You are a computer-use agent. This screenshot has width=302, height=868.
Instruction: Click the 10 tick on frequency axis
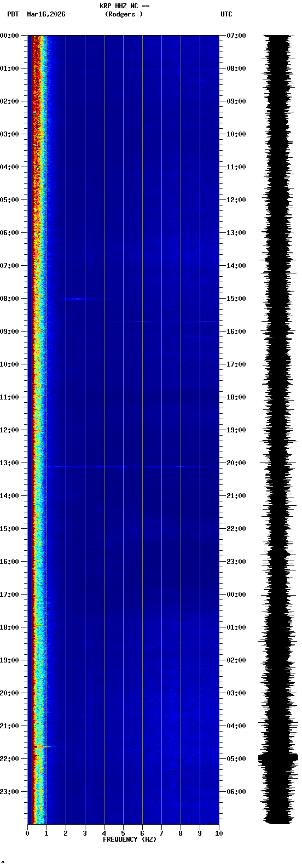click(x=219, y=833)
